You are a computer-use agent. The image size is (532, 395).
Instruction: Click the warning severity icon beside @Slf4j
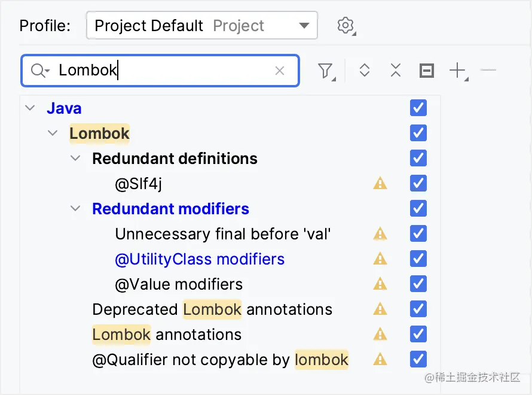(380, 183)
